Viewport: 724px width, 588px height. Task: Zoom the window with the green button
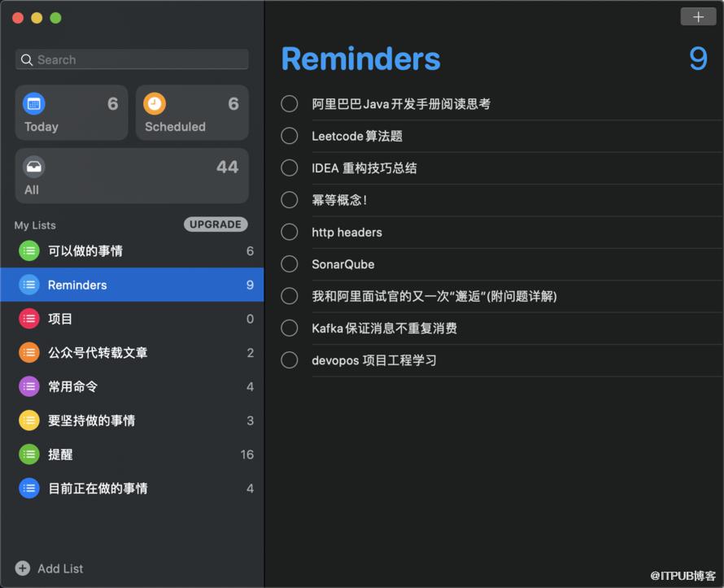[56, 18]
